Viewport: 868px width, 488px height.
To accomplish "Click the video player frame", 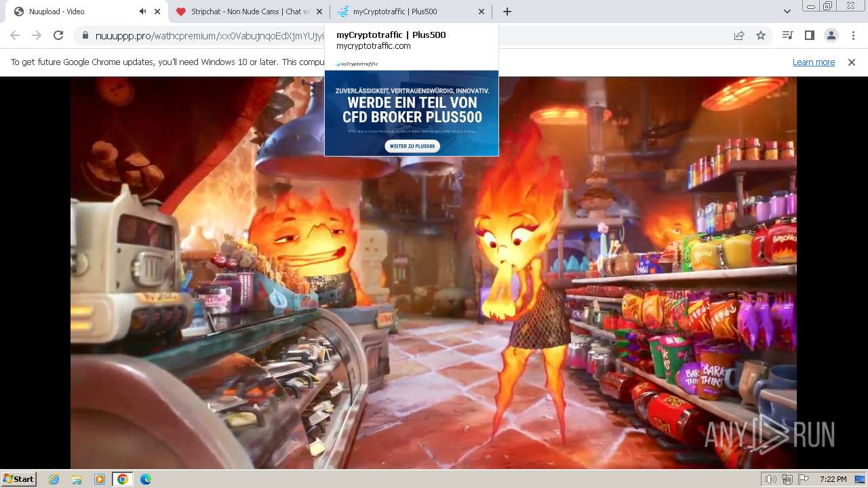I will 433,272.
